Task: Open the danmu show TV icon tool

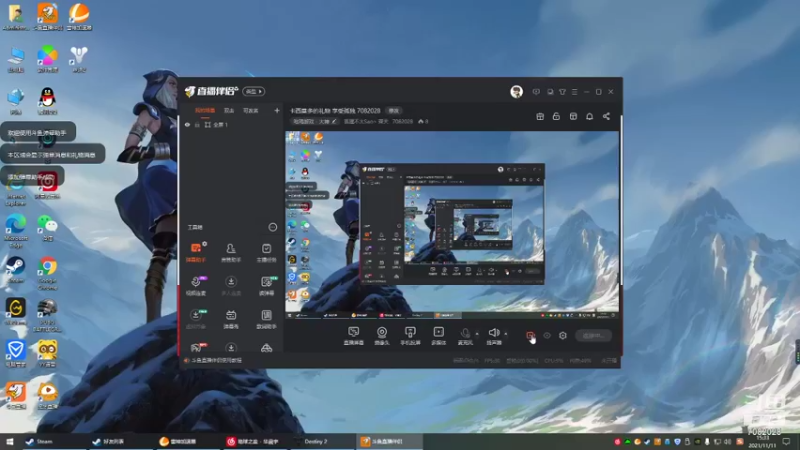Action: click(231, 318)
